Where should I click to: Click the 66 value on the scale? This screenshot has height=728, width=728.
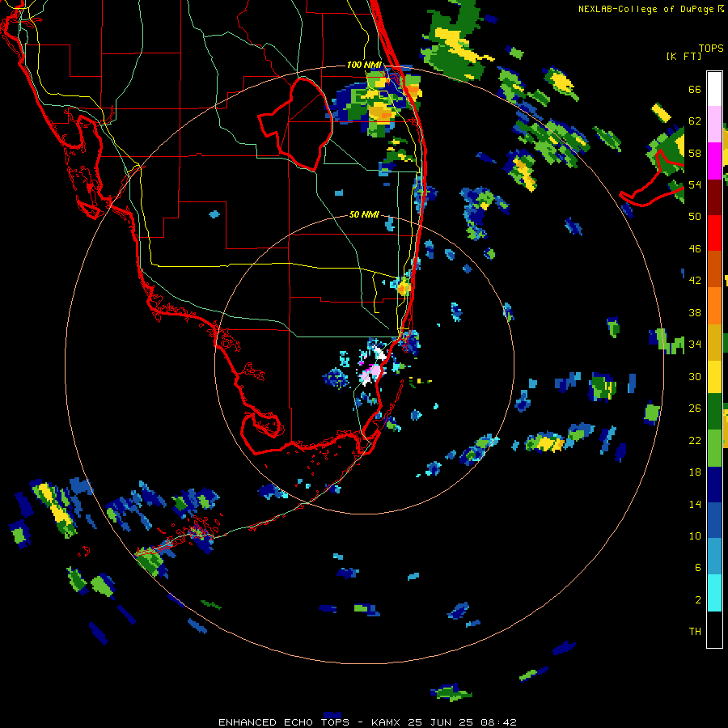click(x=695, y=90)
